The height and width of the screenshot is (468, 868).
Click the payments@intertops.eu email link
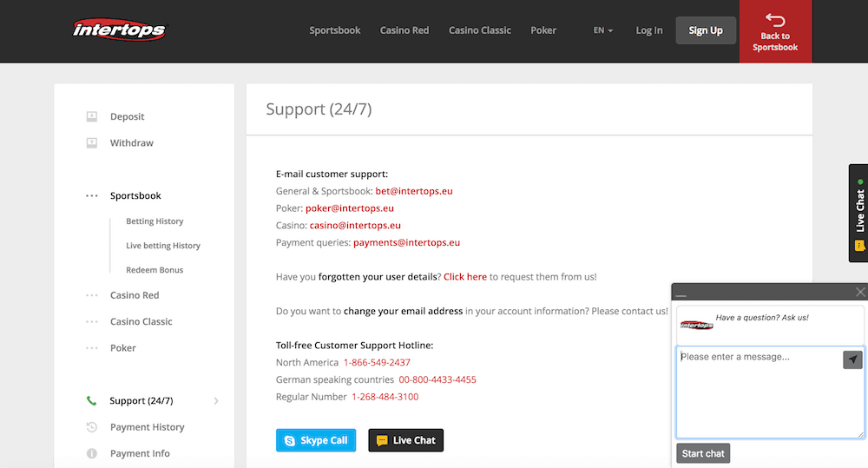pos(407,242)
